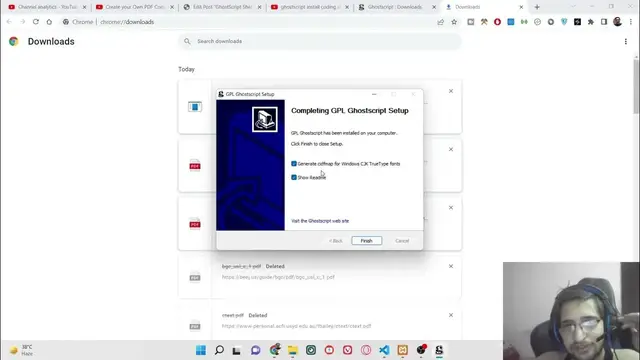This screenshot has width=640, height=360.
Task: Open the bgc_usl_c_1.pdf source URL
Action: coord(278,277)
